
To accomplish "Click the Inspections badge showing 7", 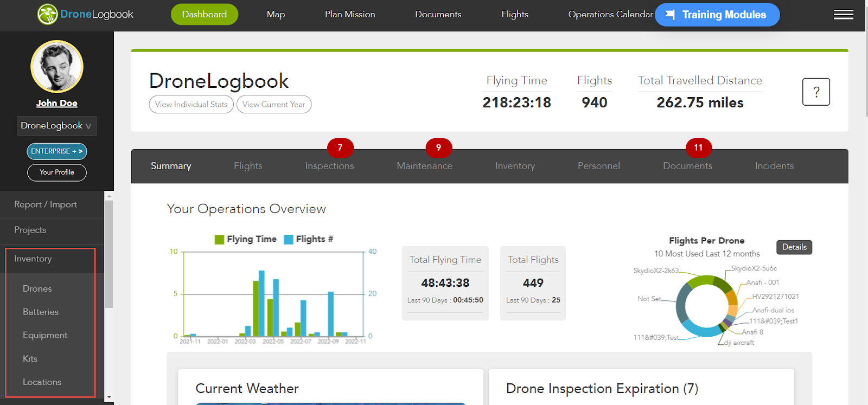I will pos(340,147).
